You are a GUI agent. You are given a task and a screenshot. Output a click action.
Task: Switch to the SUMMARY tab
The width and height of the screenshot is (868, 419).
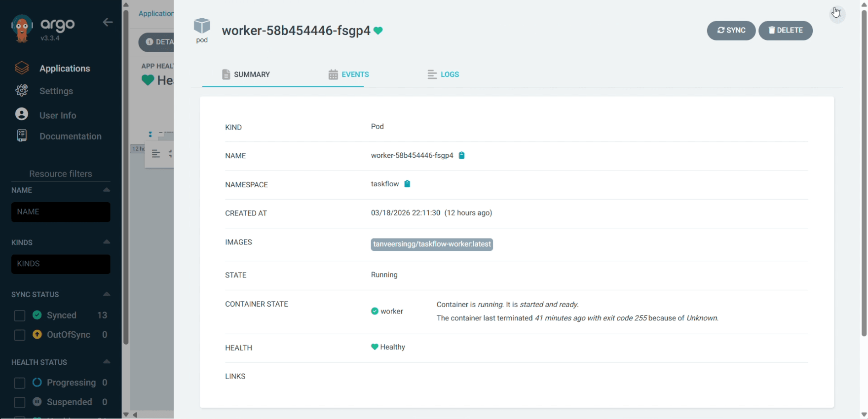(x=246, y=74)
